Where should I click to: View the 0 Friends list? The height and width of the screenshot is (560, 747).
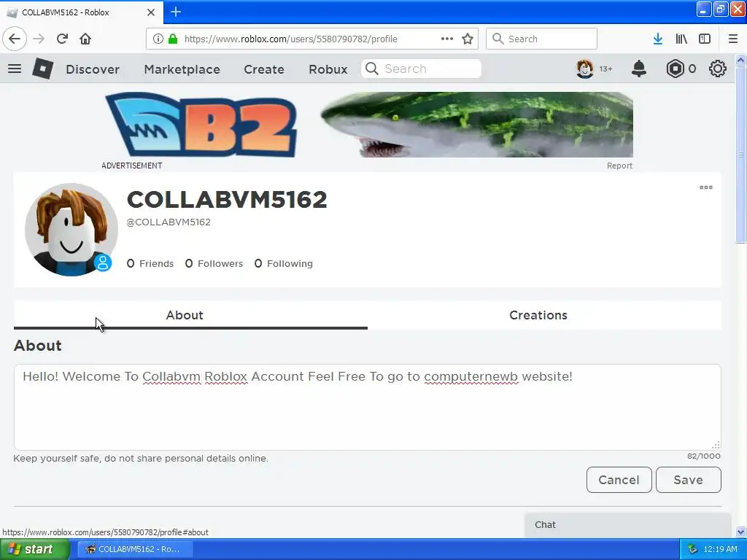click(x=150, y=263)
